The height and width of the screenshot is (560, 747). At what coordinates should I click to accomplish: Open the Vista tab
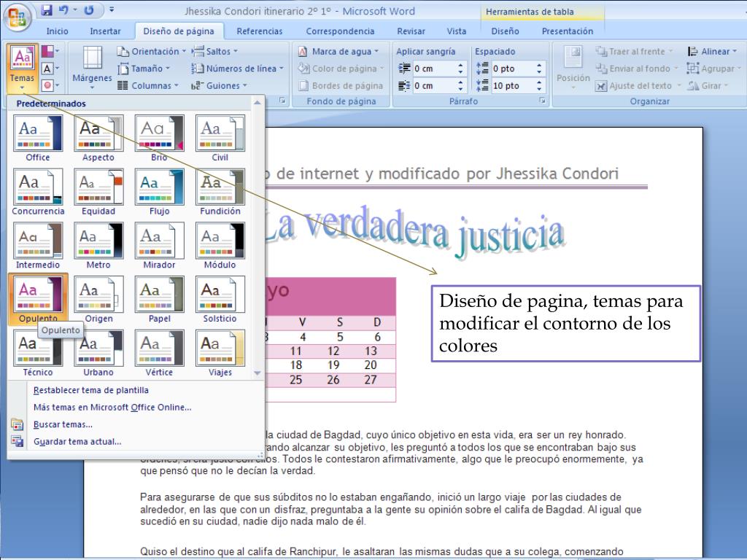[457, 31]
